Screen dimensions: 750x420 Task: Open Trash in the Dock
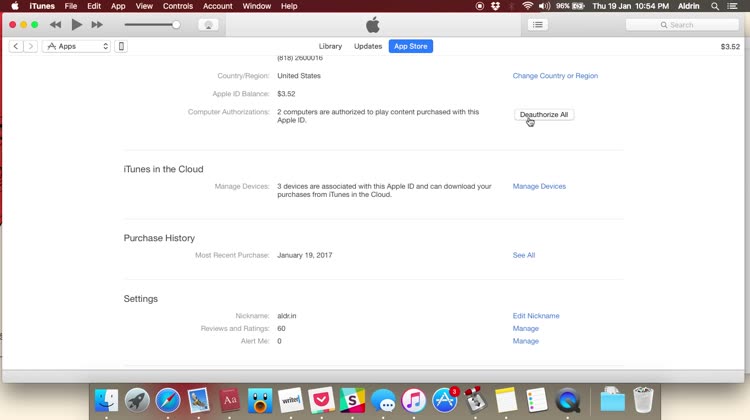click(x=643, y=400)
